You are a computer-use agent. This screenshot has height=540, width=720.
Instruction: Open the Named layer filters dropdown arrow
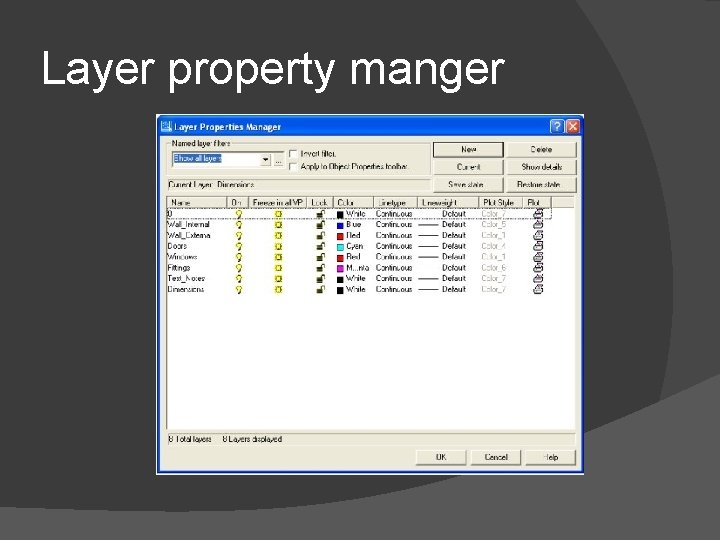click(x=266, y=159)
